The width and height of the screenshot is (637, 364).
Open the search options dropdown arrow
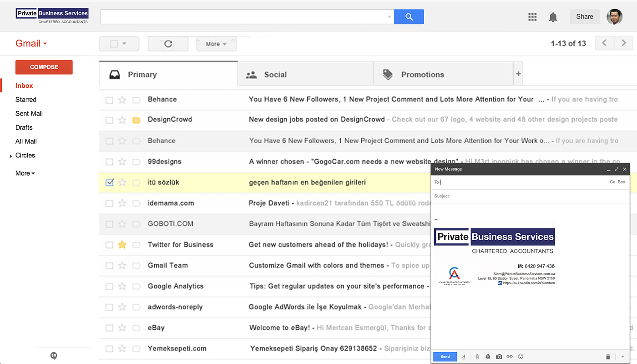click(x=389, y=17)
